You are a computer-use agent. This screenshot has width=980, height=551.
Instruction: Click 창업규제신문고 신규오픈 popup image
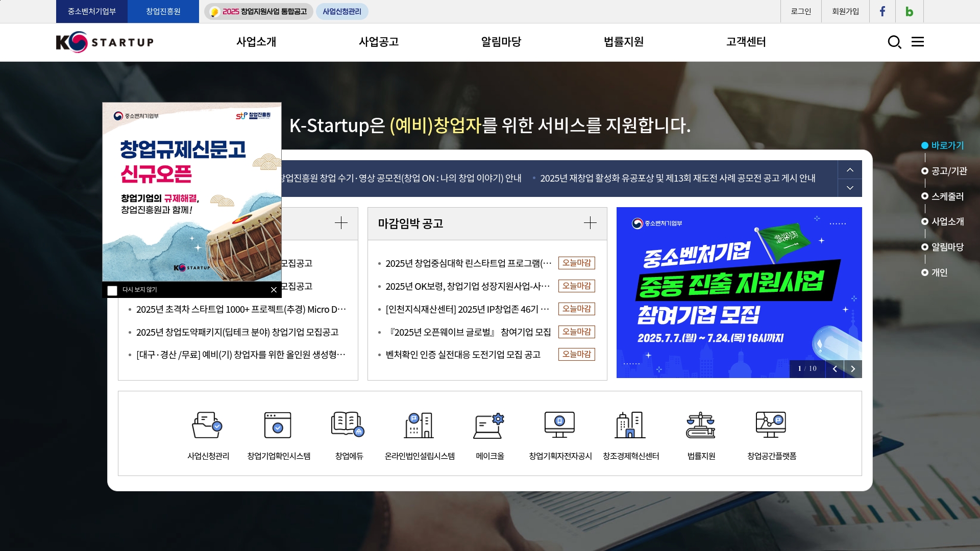(192, 192)
